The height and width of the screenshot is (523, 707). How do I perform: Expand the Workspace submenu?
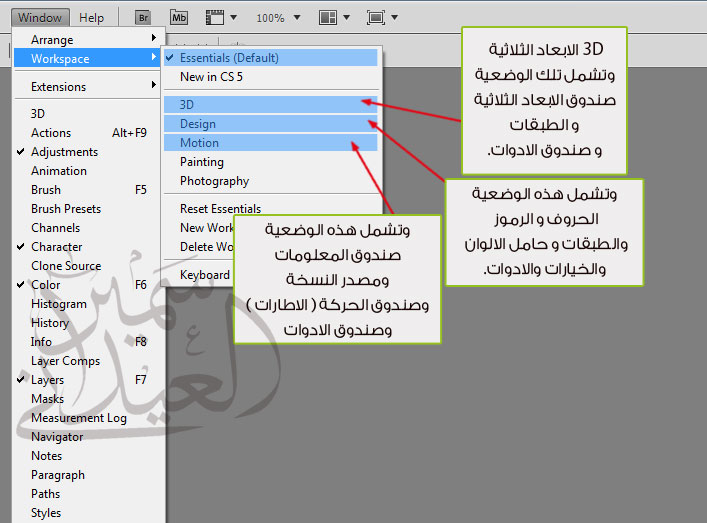88,59
